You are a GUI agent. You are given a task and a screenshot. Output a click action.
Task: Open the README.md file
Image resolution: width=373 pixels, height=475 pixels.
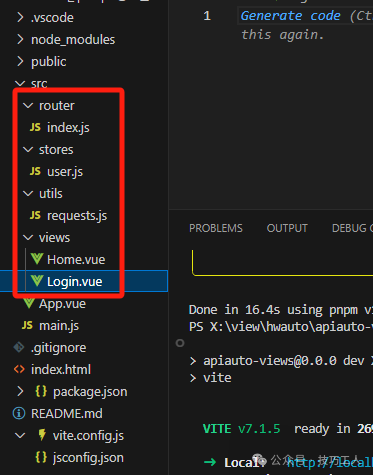tap(67, 413)
